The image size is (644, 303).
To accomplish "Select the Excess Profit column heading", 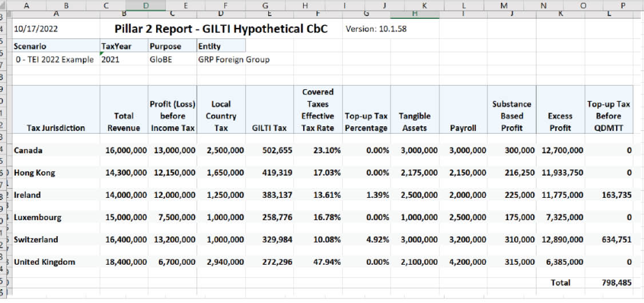I will coord(560,110).
